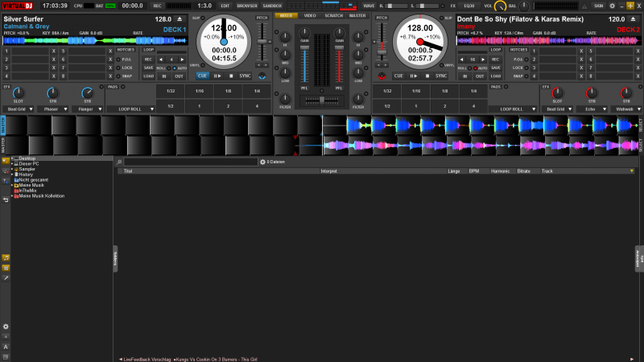Turn the BAL balance knob
The width and height of the screenshot is (644, 362).
point(524,6)
